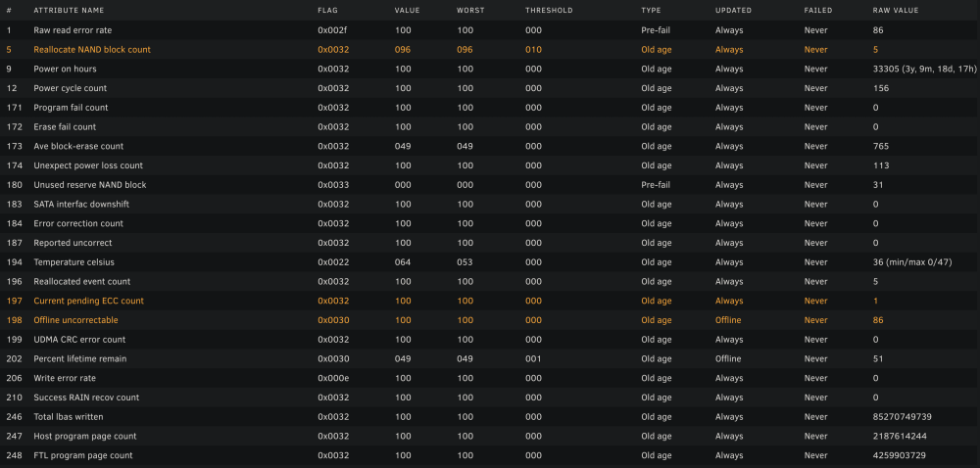This screenshot has width=980, height=468.
Task: Click attribute number 246
Action: pyautogui.click(x=14, y=417)
